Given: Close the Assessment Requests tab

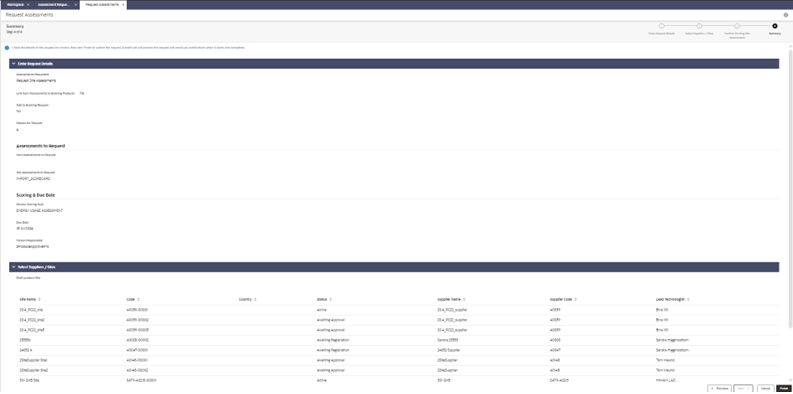Looking at the screenshot, I should pos(75,5).
